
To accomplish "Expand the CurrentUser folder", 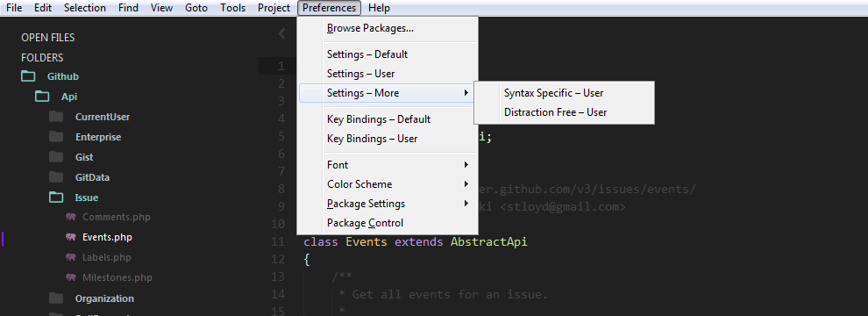I will pos(103,117).
